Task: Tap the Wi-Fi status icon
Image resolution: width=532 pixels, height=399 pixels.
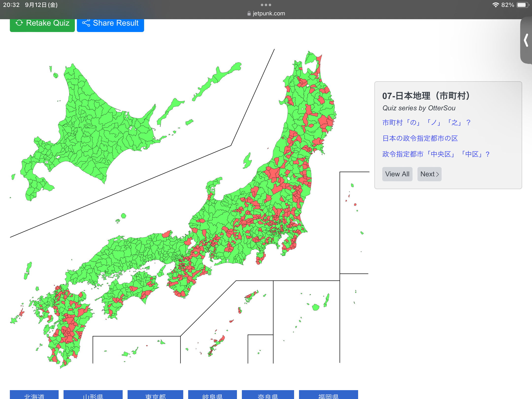Action: 495,5
